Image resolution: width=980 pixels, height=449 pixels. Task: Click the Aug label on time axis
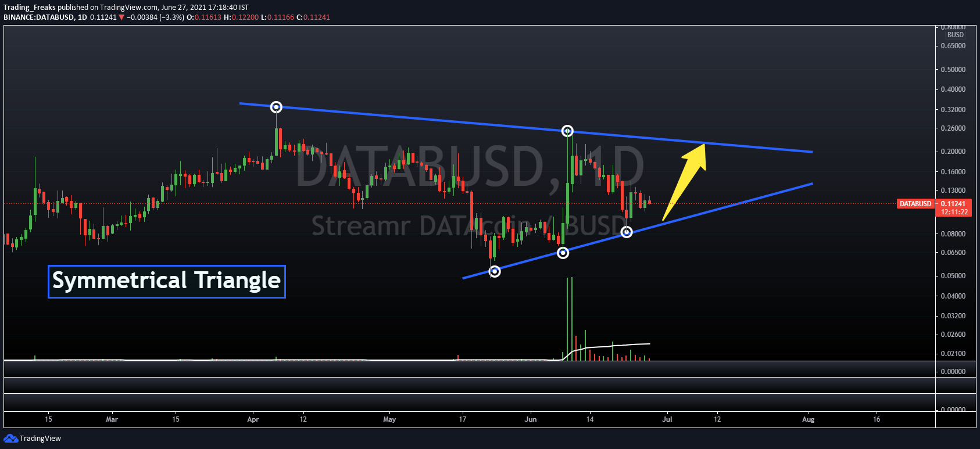point(808,419)
